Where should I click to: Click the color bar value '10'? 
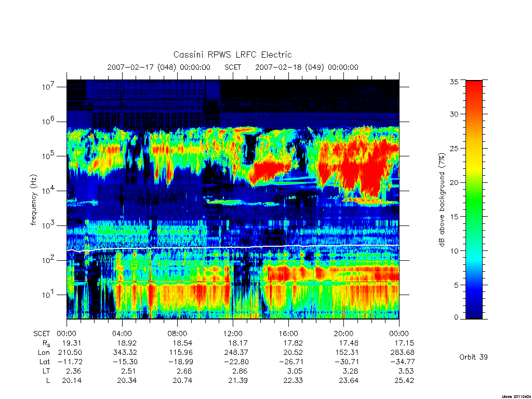pos(454,251)
